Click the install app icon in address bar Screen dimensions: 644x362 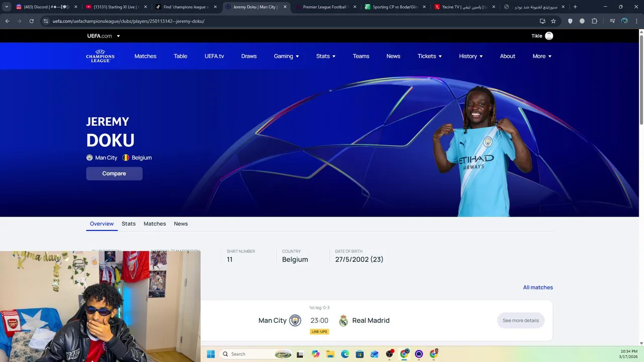coord(542,21)
